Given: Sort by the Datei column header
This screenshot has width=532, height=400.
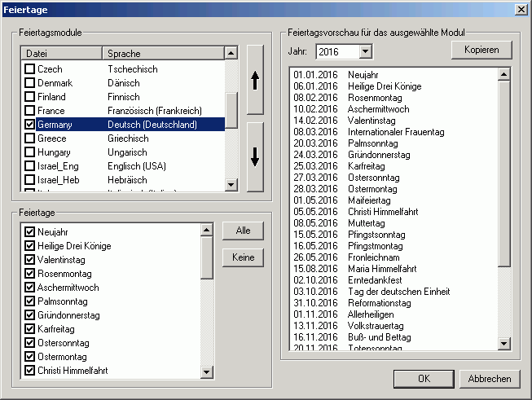Looking at the screenshot, I should pos(62,54).
